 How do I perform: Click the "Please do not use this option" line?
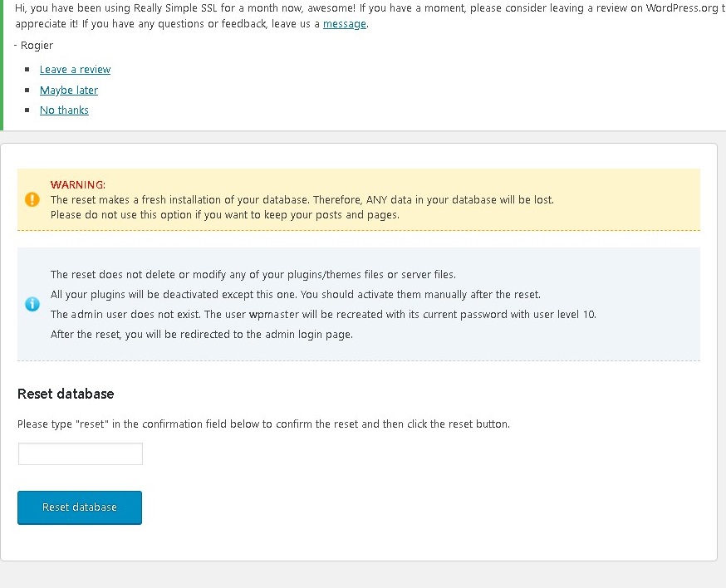tap(224, 214)
